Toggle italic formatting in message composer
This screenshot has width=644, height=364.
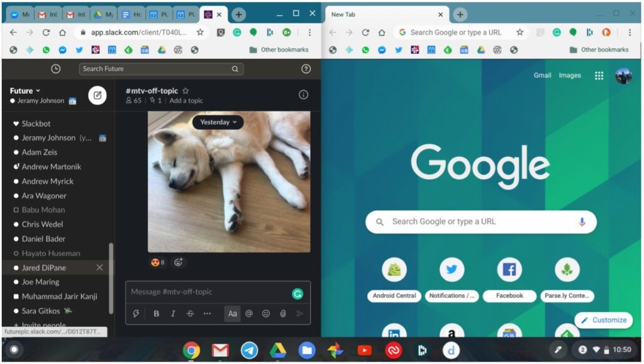173,314
